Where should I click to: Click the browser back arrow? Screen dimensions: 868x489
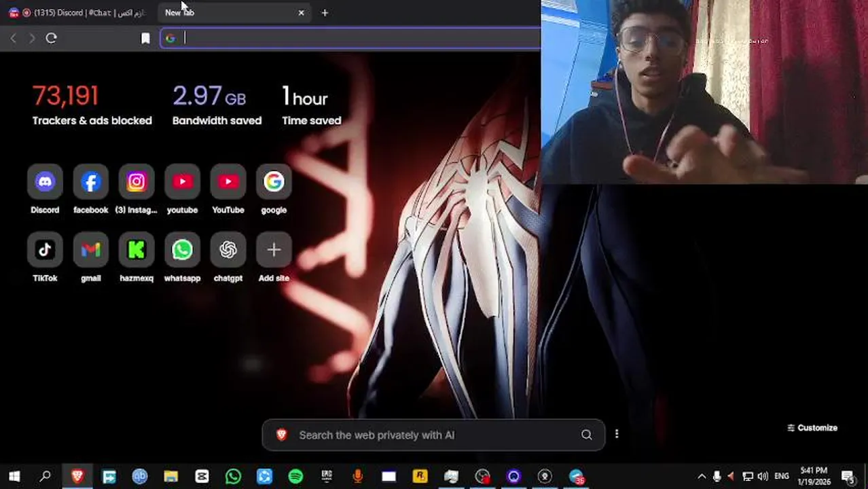tap(14, 39)
